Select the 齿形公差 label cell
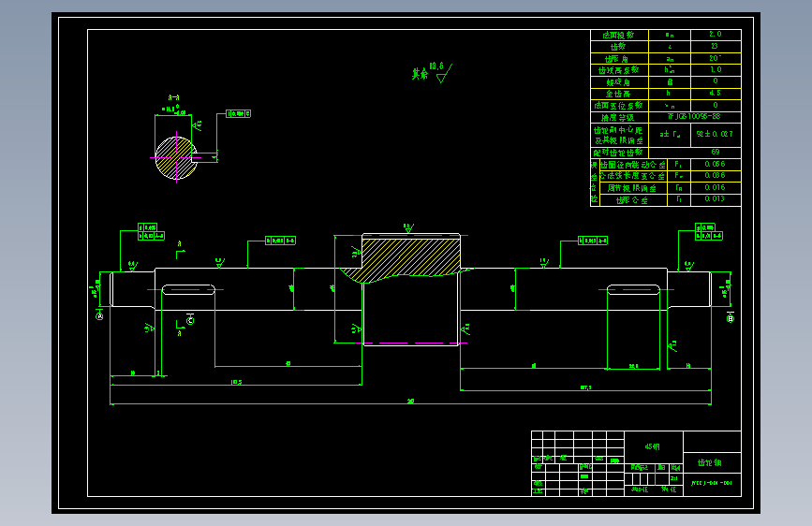The height and width of the screenshot is (526, 812). (x=633, y=200)
